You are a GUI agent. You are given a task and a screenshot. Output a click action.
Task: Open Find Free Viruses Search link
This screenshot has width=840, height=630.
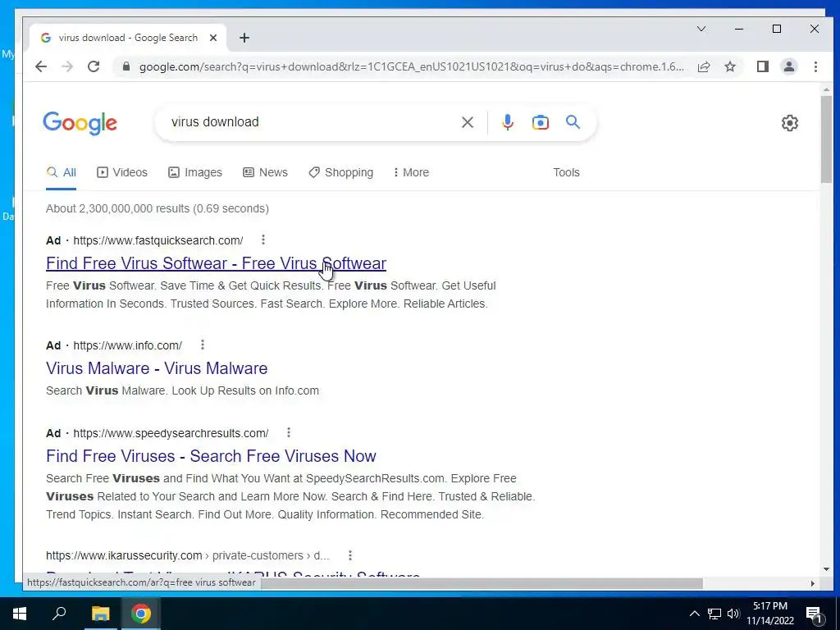pyautogui.click(x=211, y=456)
